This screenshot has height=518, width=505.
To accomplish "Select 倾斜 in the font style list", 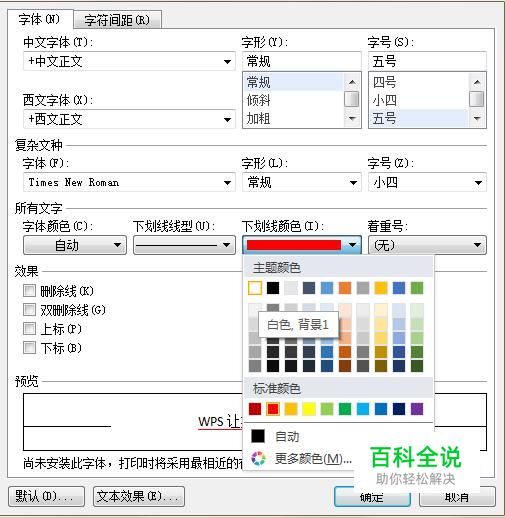I will coord(293,100).
